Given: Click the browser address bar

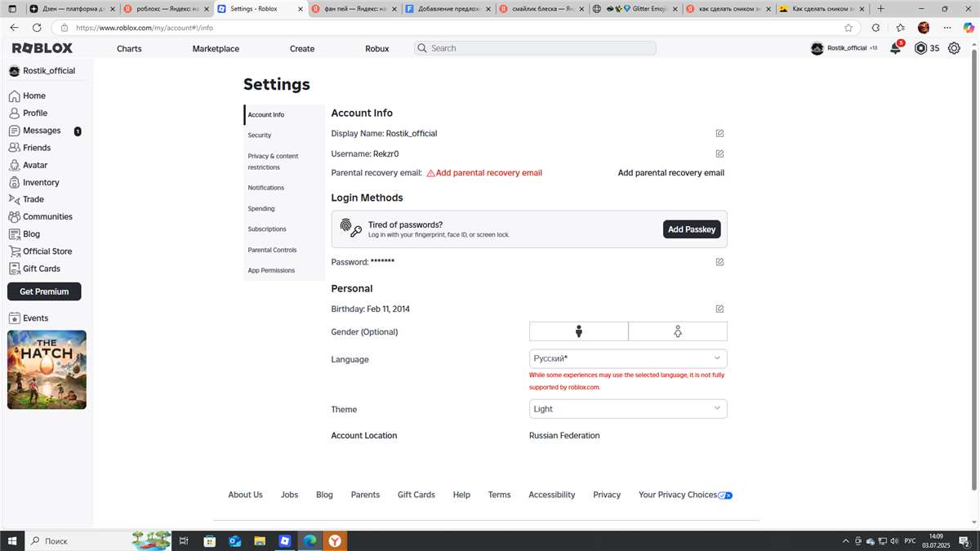Looking at the screenshot, I should 457,27.
